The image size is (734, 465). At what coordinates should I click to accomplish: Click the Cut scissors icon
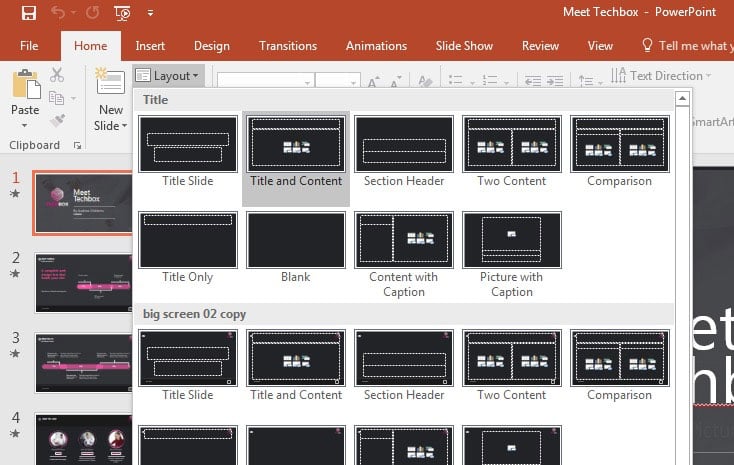point(56,75)
